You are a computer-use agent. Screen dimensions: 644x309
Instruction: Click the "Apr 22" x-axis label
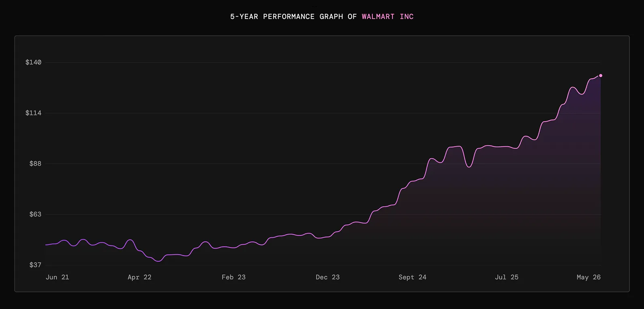pyautogui.click(x=139, y=277)
